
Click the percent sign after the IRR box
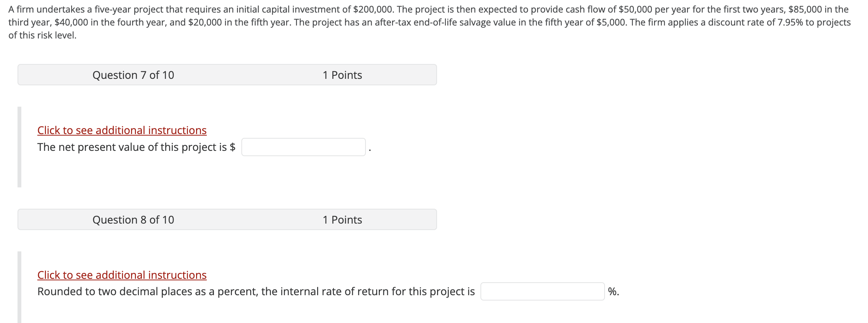pyautogui.click(x=614, y=291)
